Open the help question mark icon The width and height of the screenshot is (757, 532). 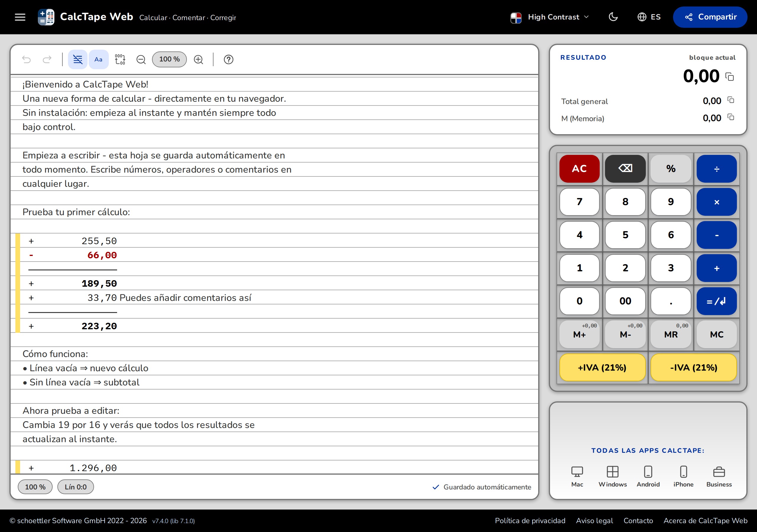pos(229,59)
